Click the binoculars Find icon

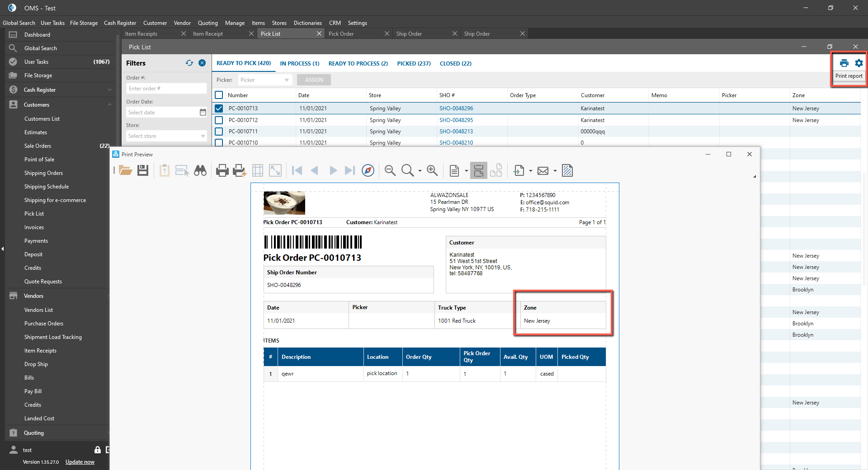[200, 170]
